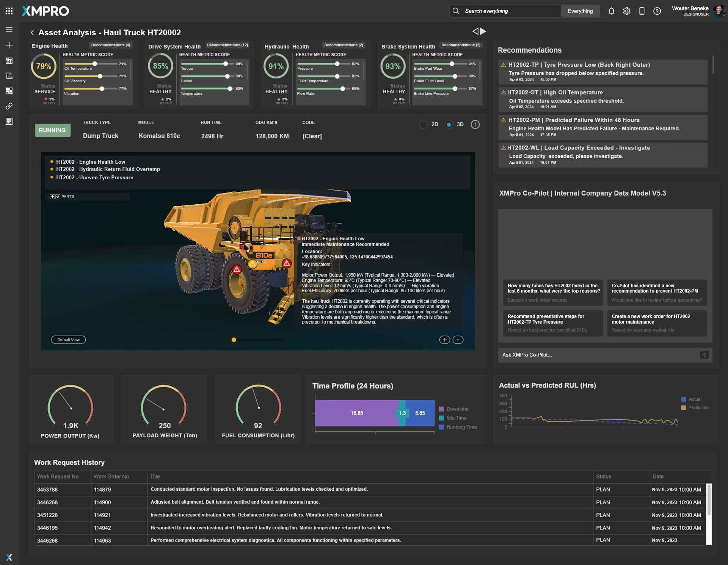The width and height of the screenshot is (728, 565).
Task: Click the plus icon in left sidebar
Action: click(x=9, y=45)
